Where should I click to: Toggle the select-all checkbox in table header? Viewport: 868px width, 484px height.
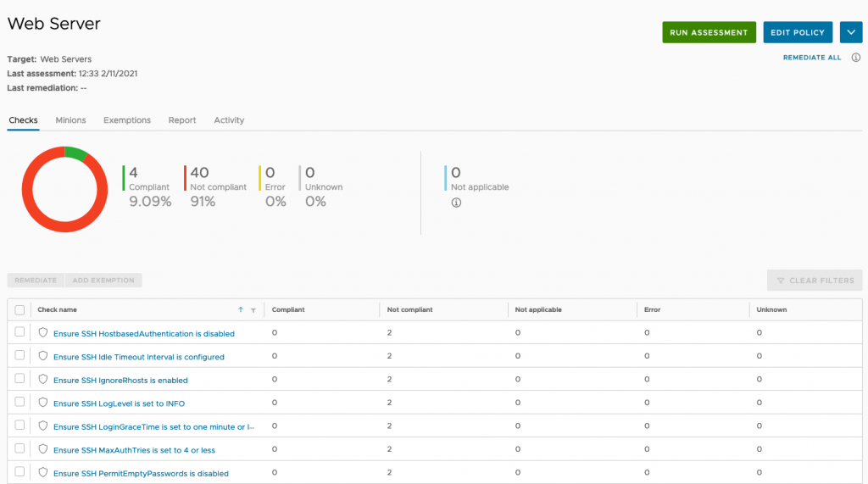(19, 310)
